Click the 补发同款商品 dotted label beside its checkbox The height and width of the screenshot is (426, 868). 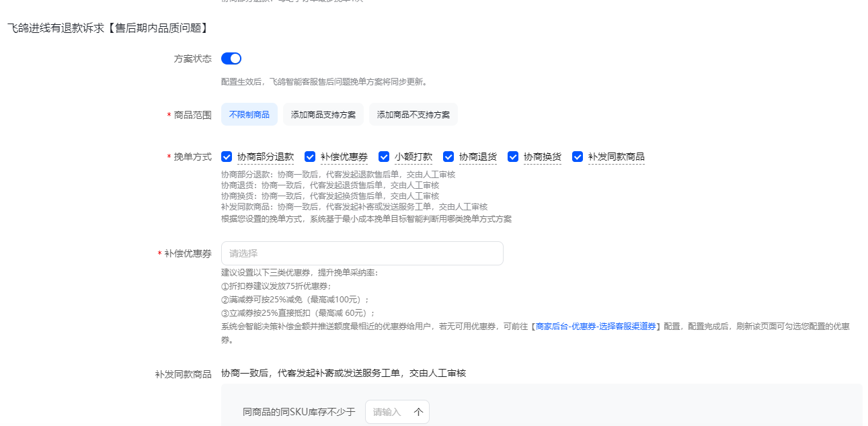point(617,157)
